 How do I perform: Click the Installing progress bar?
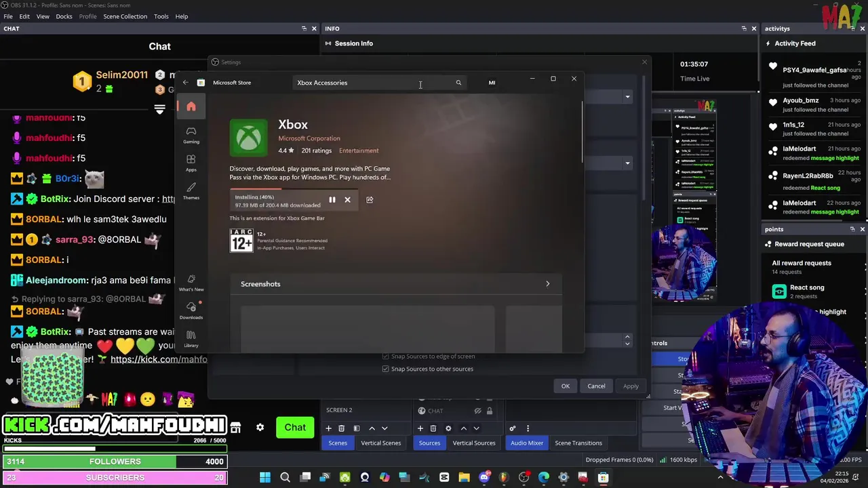[294, 189]
